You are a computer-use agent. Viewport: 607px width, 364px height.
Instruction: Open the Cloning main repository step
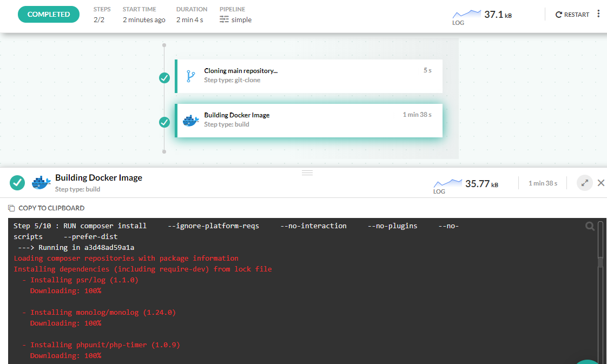pos(309,76)
